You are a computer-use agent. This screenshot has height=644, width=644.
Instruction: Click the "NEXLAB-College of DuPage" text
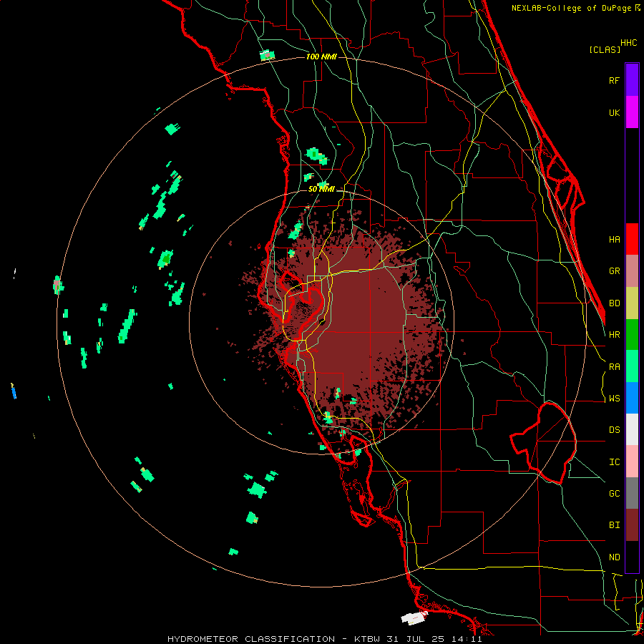click(x=572, y=8)
